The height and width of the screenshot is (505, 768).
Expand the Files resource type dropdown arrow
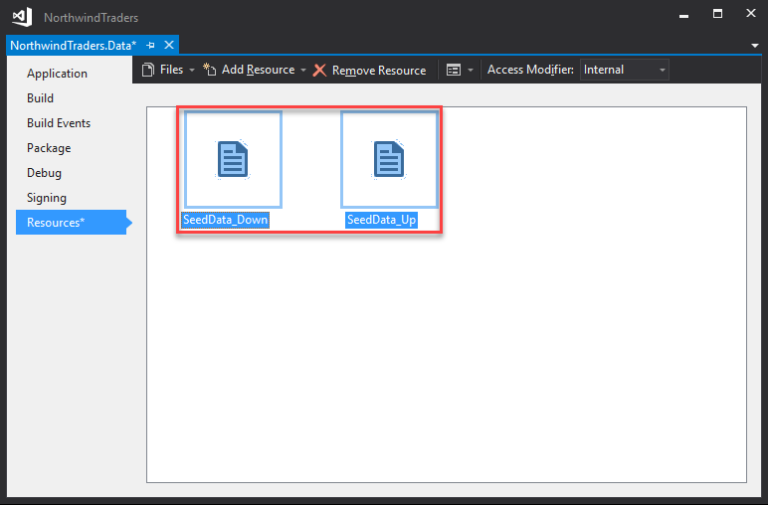coord(192,70)
